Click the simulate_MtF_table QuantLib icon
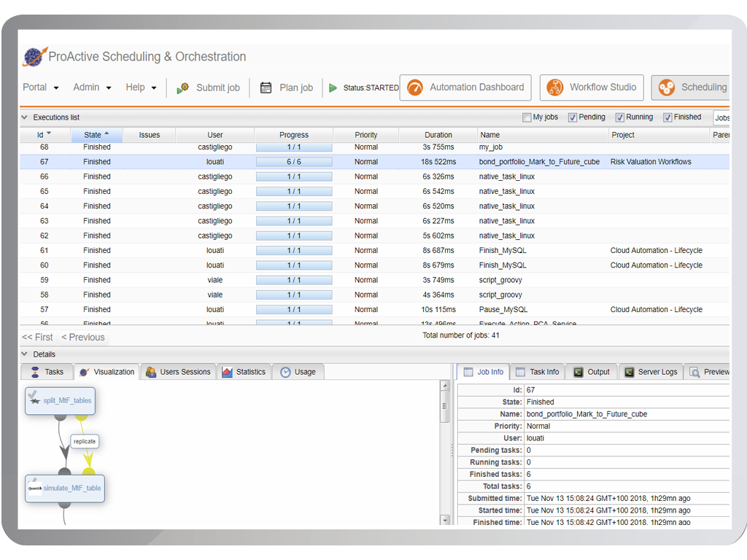This screenshot has width=747, height=560. point(34,488)
